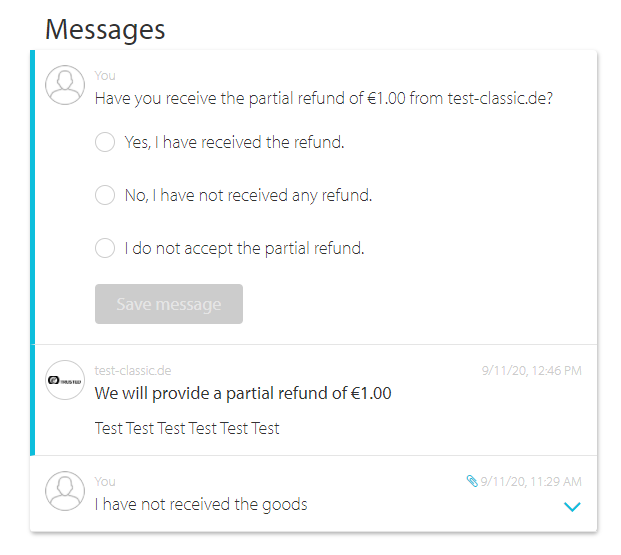Image resolution: width=621 pixels, height=555 pixels.
Task: Click the test-classic.de sender name
Action: (133, 370)
